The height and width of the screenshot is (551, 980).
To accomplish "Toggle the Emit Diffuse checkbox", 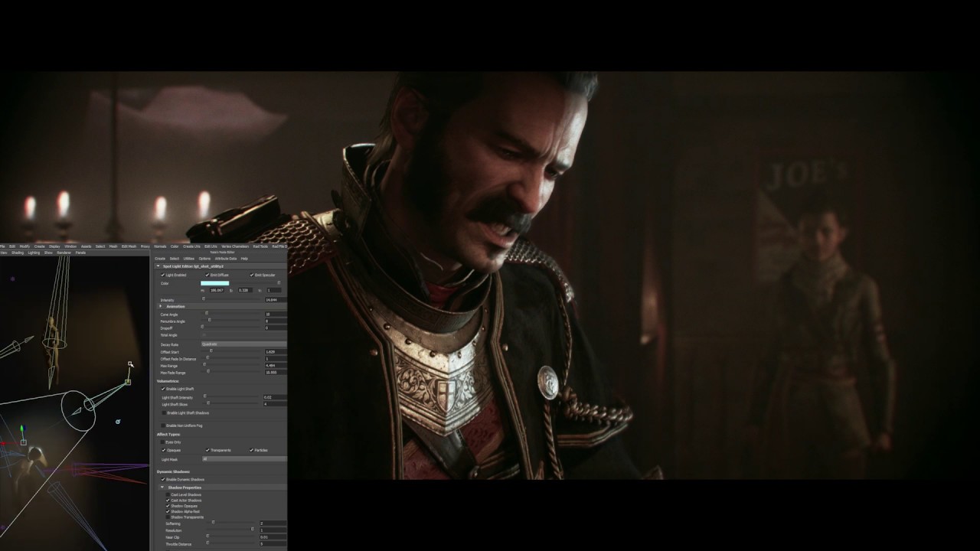I will click(207, 275).
